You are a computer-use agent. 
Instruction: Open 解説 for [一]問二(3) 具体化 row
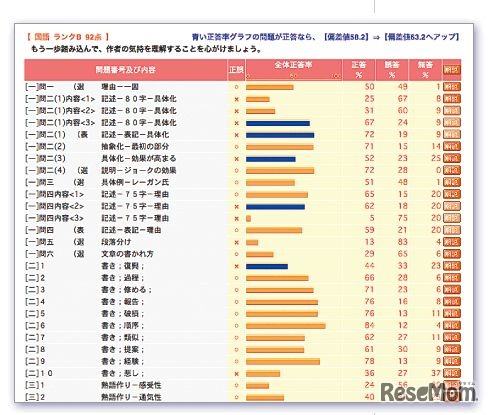452,158
